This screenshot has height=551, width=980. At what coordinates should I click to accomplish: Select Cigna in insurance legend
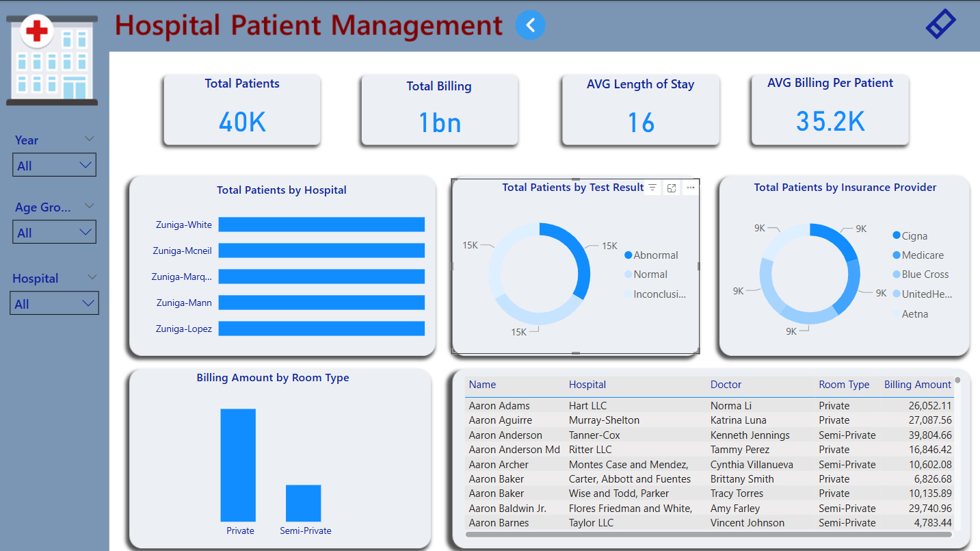click(x=910, y=235)
